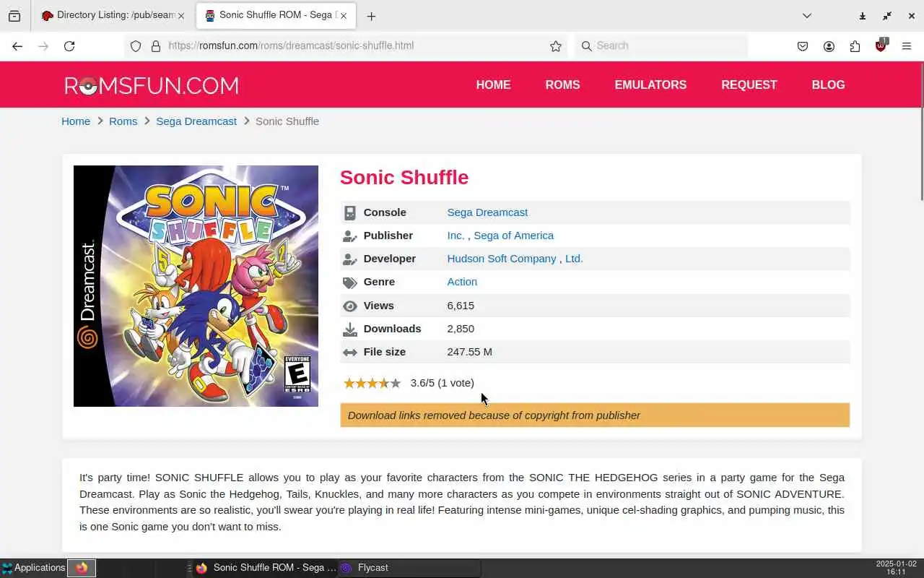Click the 3.6/5 (1 vote) rating text

coord(443,383)
